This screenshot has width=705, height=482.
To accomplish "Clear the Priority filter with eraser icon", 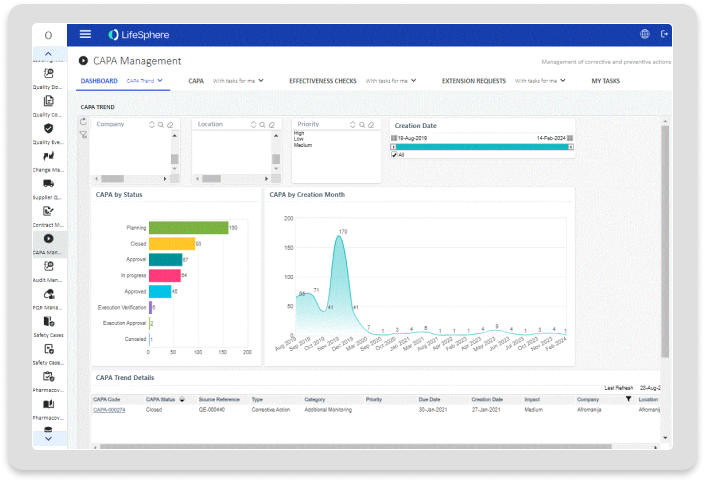I will point(372,125).
